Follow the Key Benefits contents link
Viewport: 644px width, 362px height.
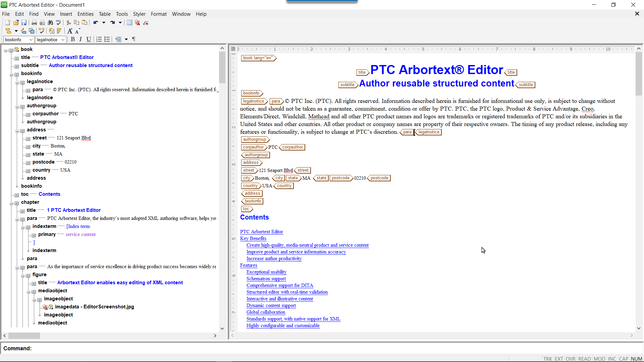click(x=253, y=238)
